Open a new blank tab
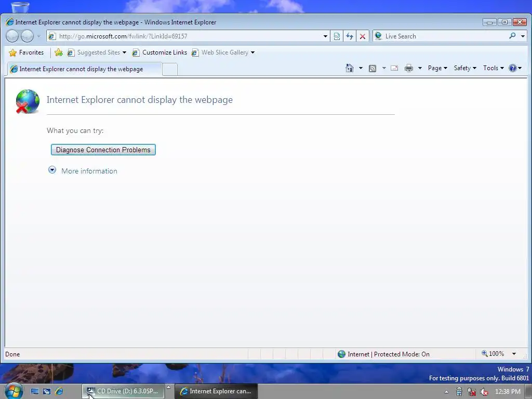The image size is (532, 399). [x=170, y=70]
